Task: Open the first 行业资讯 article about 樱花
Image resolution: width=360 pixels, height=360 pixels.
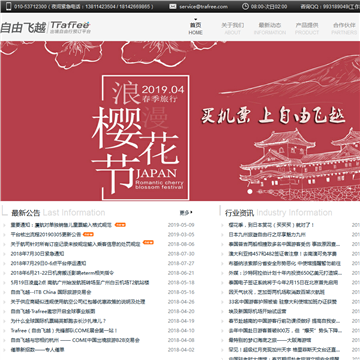Action: [271, 225]
